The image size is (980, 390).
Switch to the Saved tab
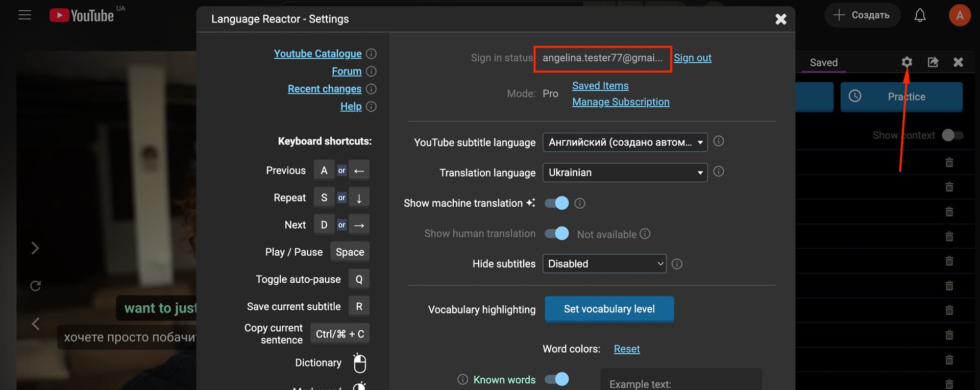tap(824, 63)
